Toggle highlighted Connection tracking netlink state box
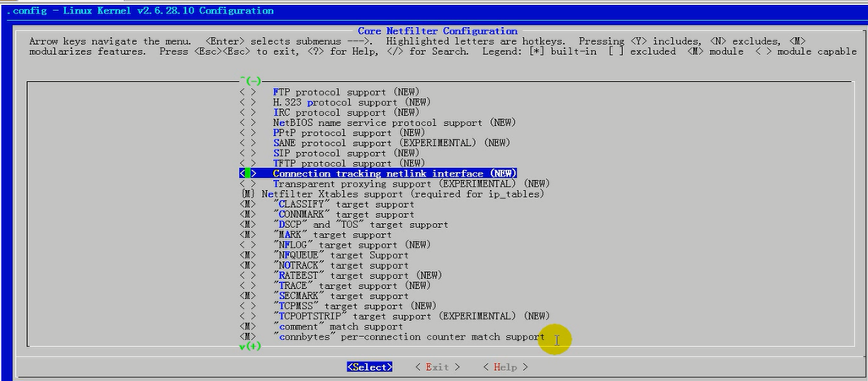The image size is (868, 381). pyautogui.click(x=248, y=174)
